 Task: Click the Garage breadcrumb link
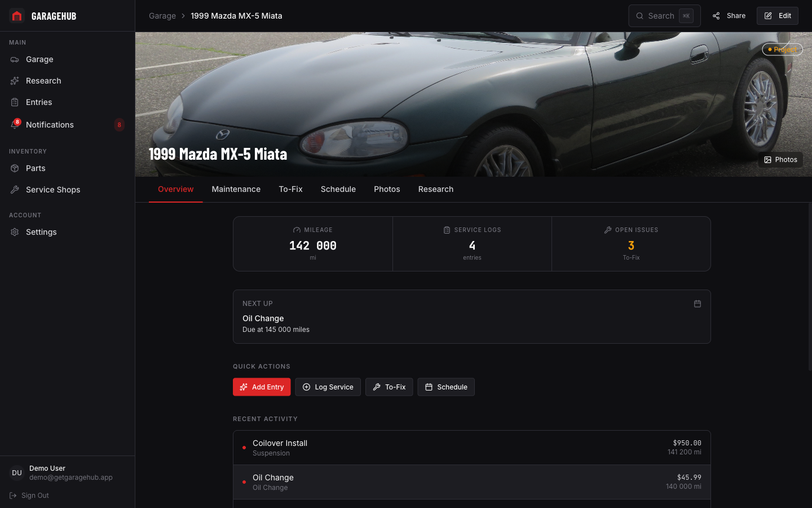coord(162,16)
